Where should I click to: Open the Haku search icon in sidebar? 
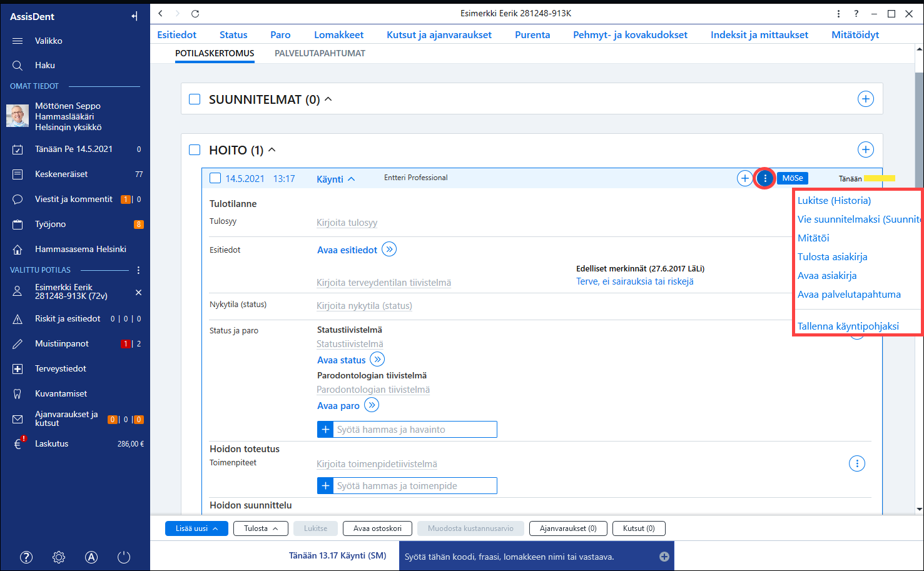(18, 65)
